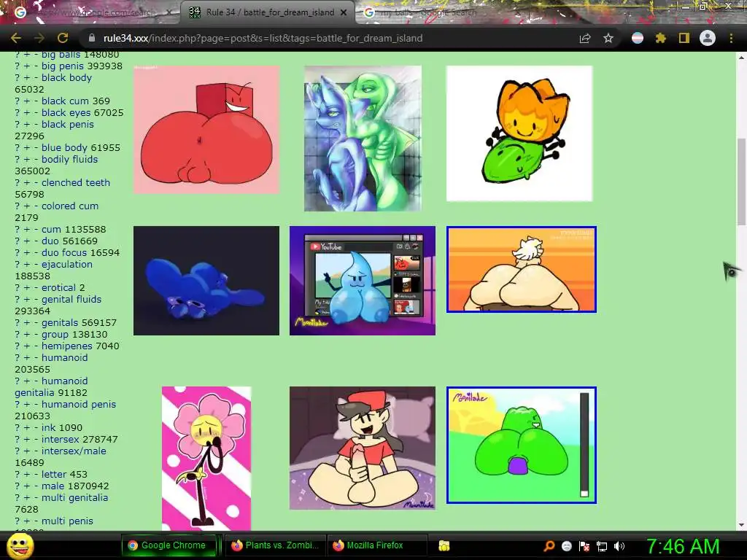747x560 pixels.
Task: Open the 'duo focus' tag link
Action: pyautogui.click(x=64, y=253)
